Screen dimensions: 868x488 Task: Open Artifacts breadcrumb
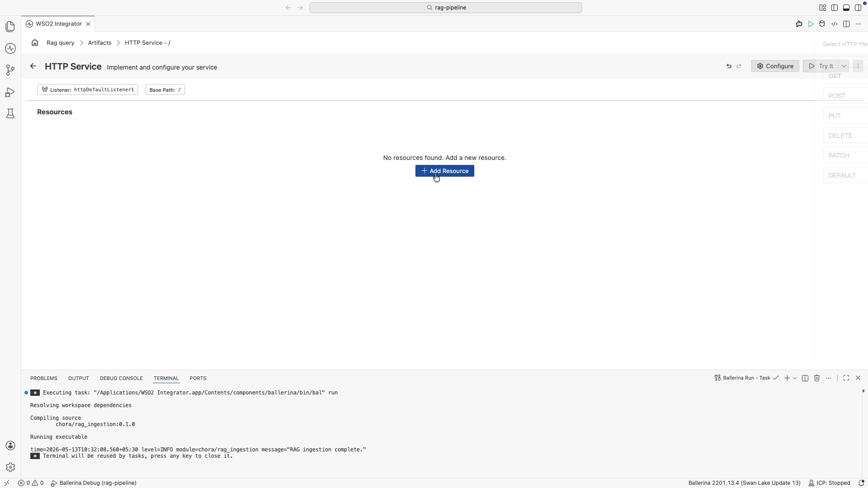click(x=99, y=43)
